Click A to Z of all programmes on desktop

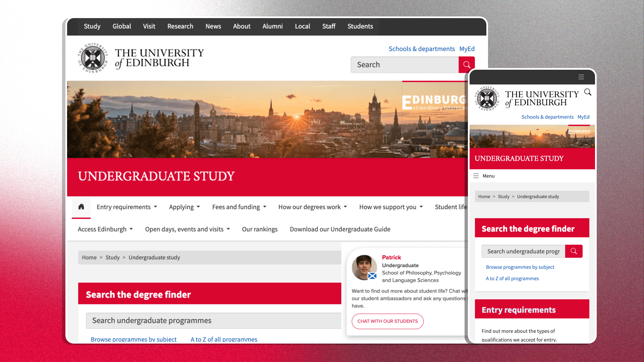pos(224,339)
